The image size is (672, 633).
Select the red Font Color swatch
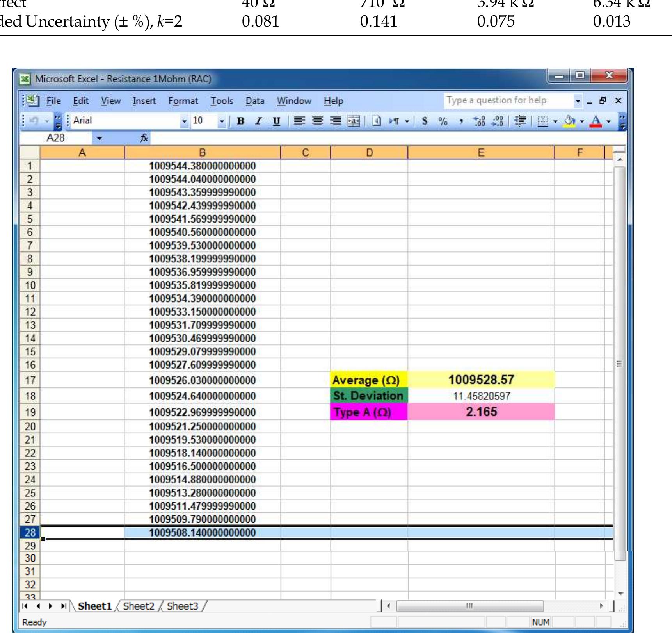(x=596, y=125)
